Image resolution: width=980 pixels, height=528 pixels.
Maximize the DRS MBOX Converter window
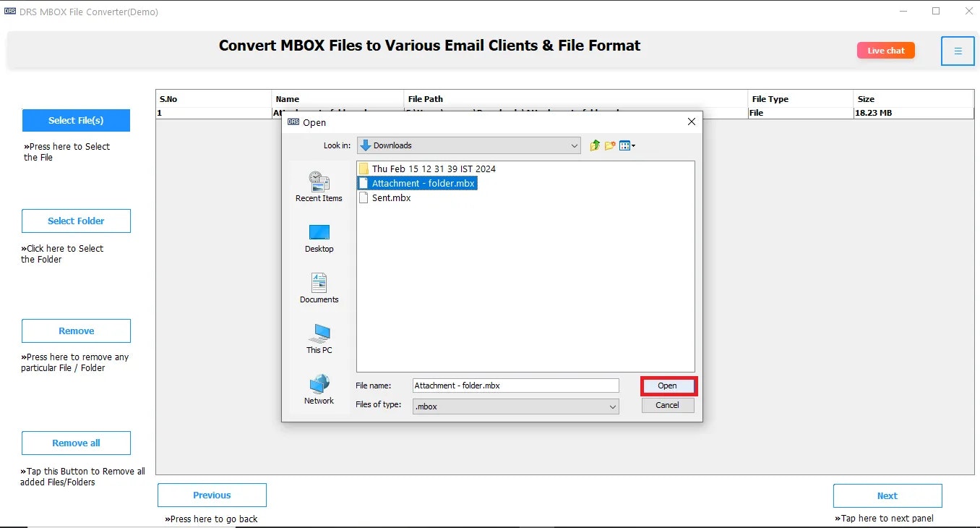pyautogui.click(x=936, y=11)
